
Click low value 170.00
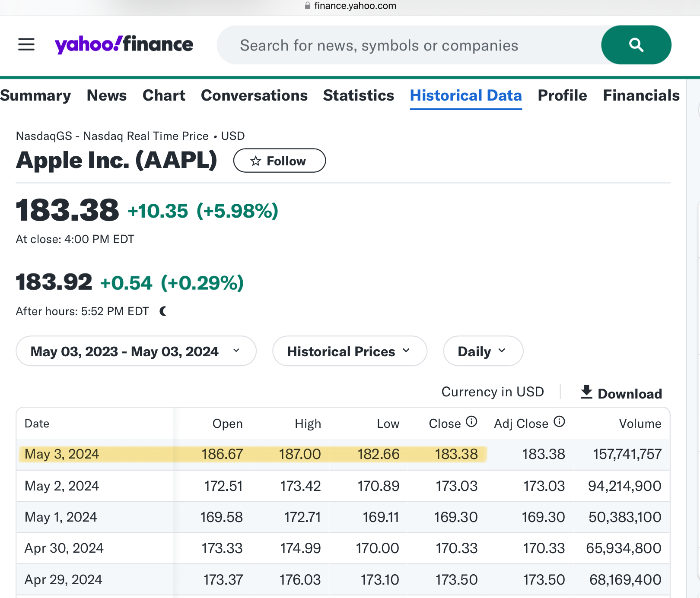377,548
